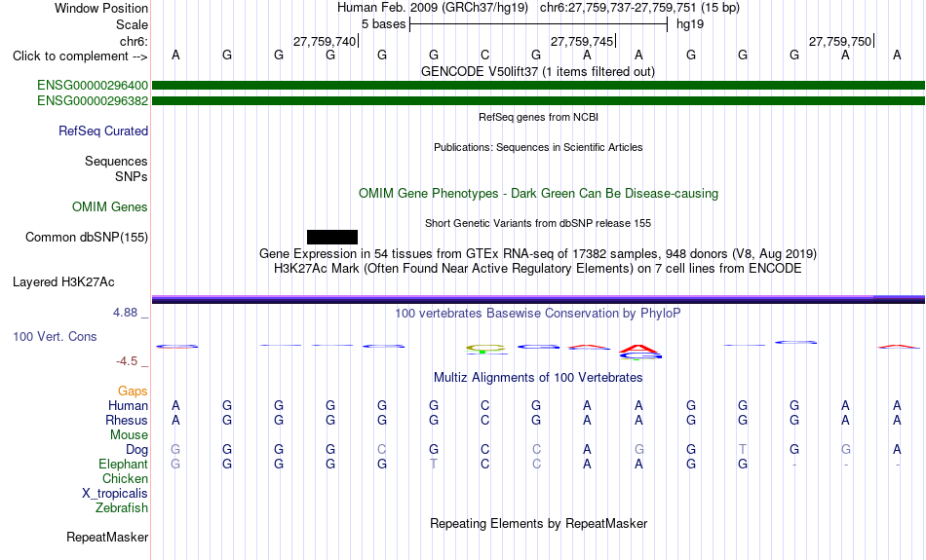Click the OMIM Gene Phenotypes title
Viewport: 926px width, 560px height.
point(539,194)
